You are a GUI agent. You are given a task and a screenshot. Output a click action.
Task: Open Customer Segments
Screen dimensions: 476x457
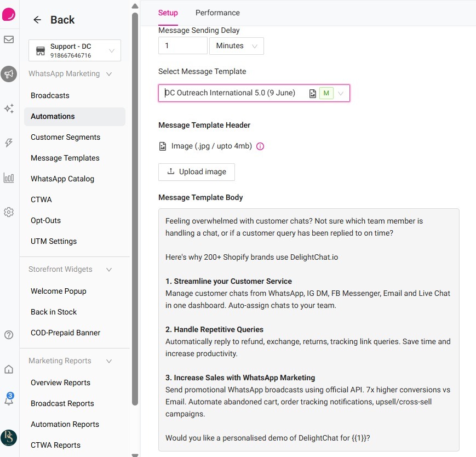click(x=65, y=137)
